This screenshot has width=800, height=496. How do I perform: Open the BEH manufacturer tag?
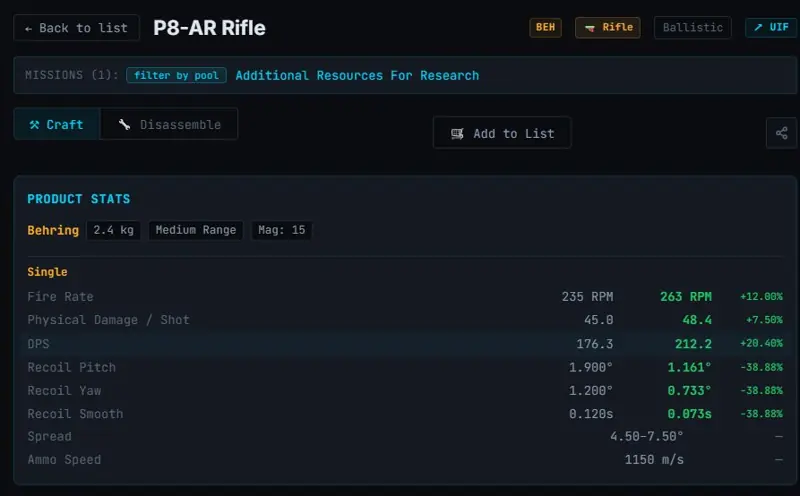pyautogui.click(x=545, y=27)
